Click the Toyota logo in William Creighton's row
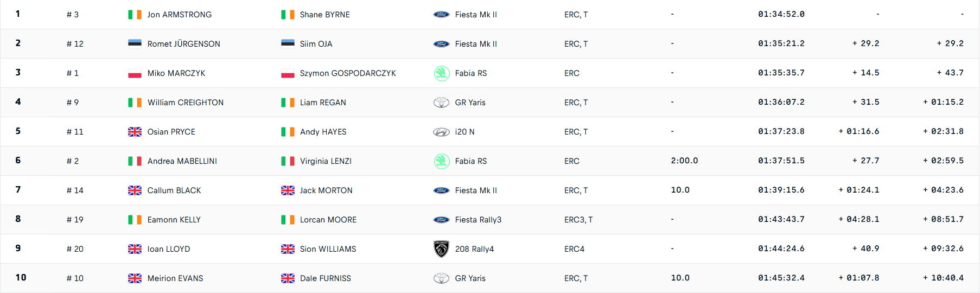Screen dimensions: 980x293 (x=441, y=103)
